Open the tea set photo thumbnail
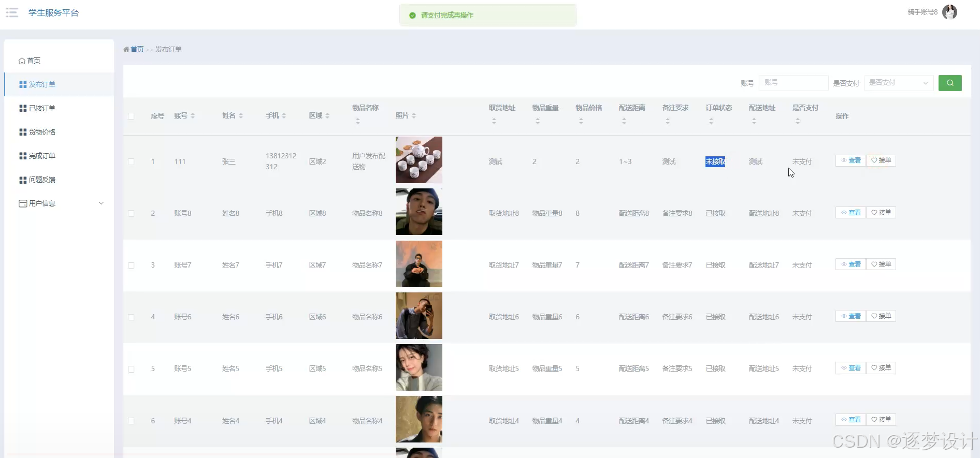This screenshot has height=458, width=980. coord(419,160)
